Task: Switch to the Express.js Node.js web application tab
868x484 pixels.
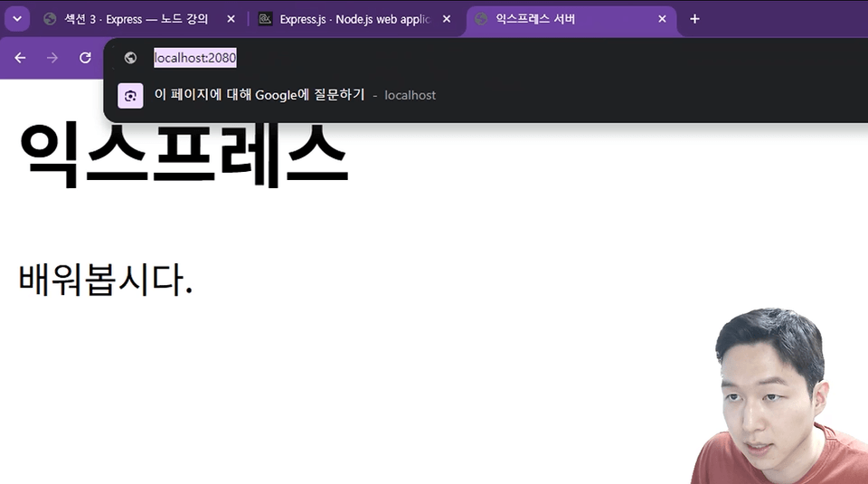Action: coord(354,19)
